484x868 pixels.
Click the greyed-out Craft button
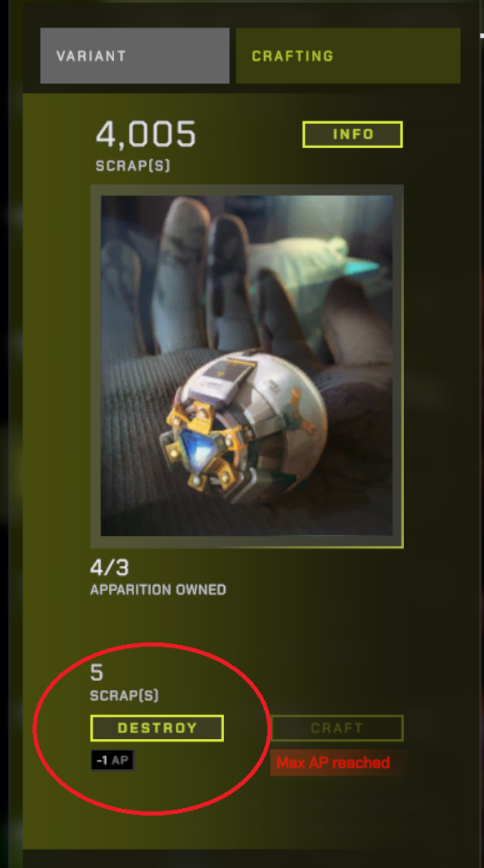pyautogui.click(x=337, y=728)
